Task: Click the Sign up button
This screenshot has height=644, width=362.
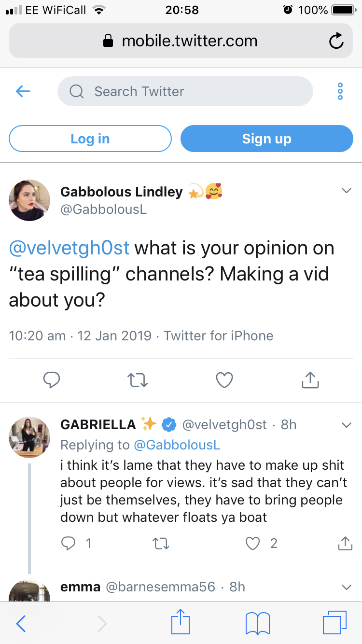Action: tap(267, 139)
